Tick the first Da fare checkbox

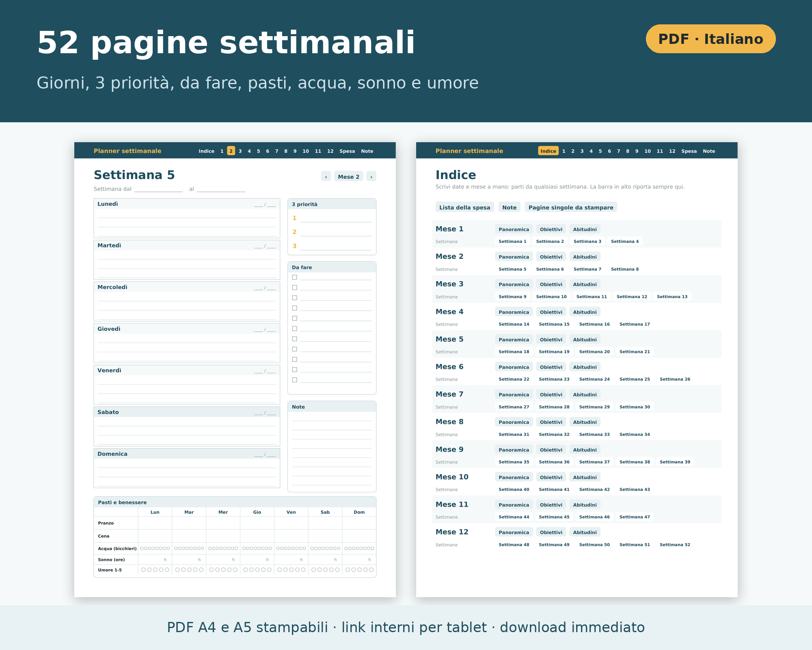coord(295,277)
